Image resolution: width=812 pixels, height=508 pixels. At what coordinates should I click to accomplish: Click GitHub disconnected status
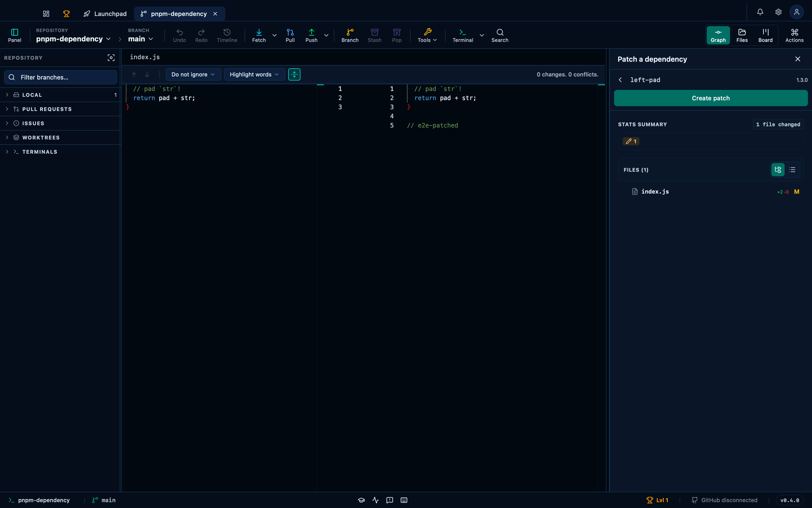pyautogui.click(x=724, y=500)
